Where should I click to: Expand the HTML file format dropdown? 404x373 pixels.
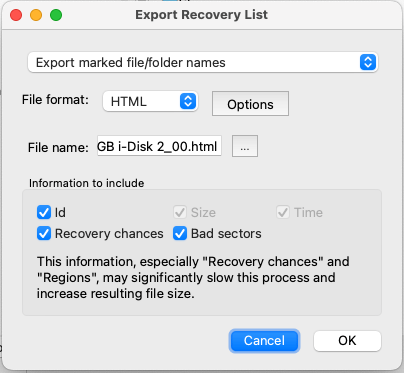click(150, 101)
